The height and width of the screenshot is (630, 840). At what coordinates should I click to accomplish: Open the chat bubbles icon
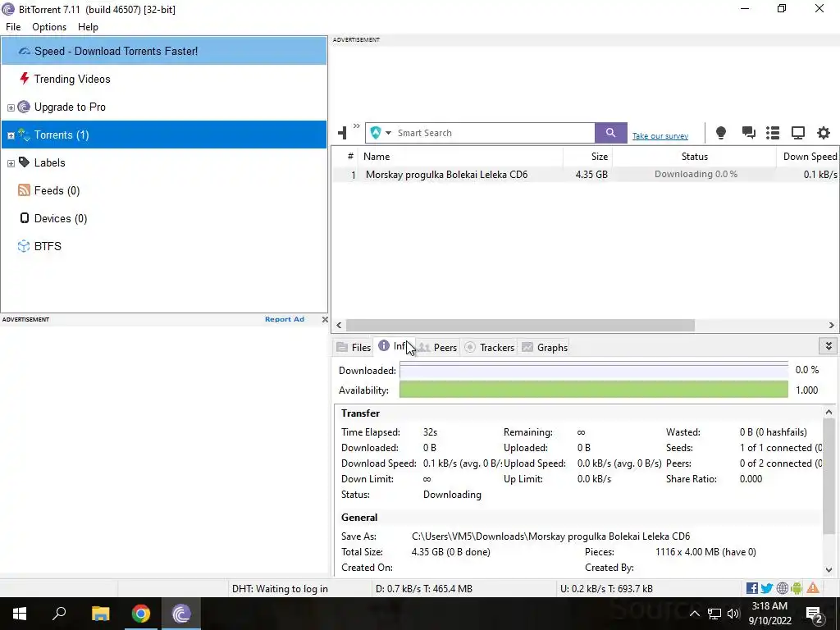[748, 133]
